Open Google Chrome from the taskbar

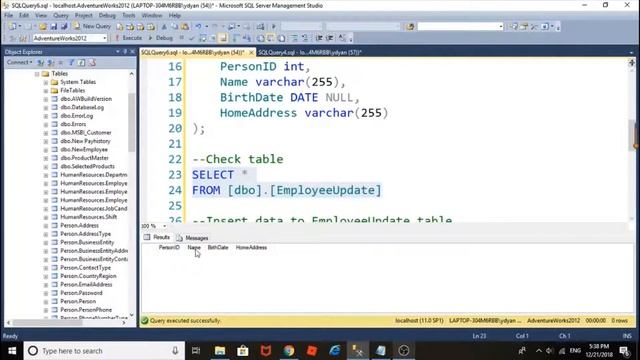289,351
